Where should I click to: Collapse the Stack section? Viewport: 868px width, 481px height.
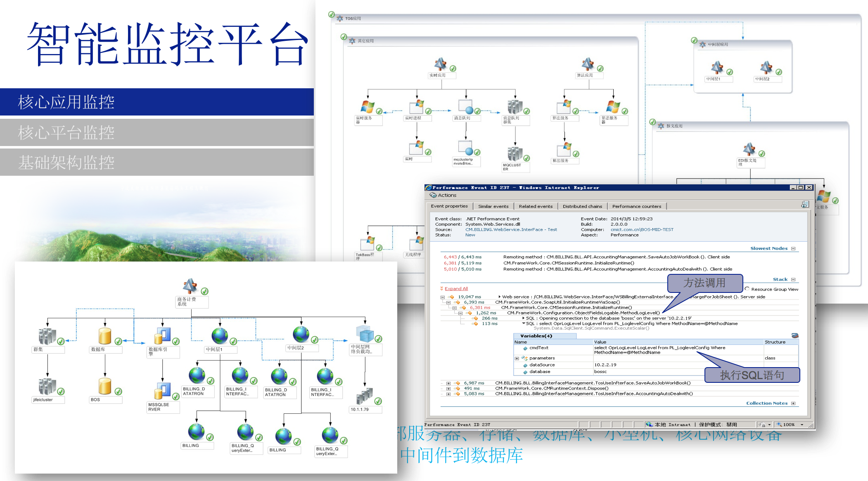click(793, 280)
